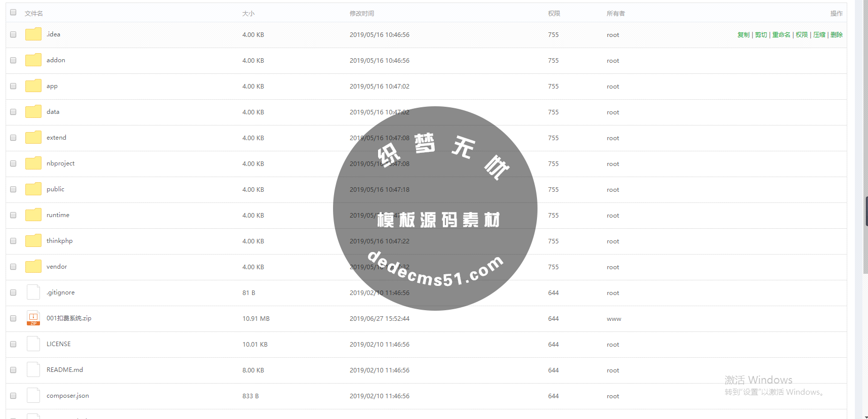Toggle the select-all checkbox in header
This screenshot has height=419, width=868.
pyautogui.click(x=13, y=13)
